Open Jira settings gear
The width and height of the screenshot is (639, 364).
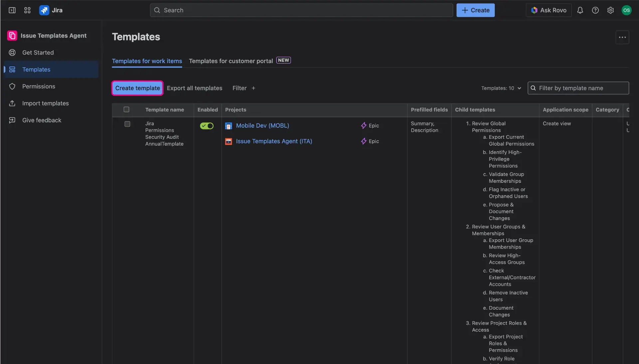coord(611,10)
